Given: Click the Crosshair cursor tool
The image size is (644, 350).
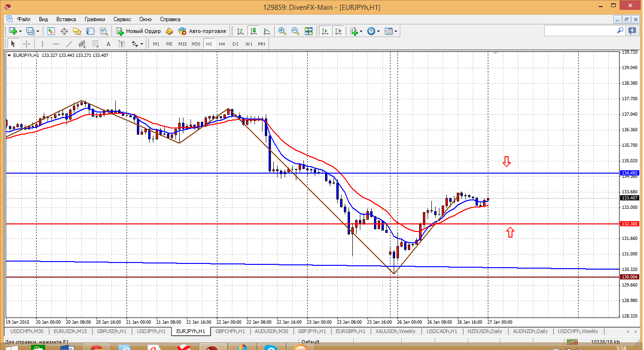Looking at the screenshot, I should click(27, 44).
